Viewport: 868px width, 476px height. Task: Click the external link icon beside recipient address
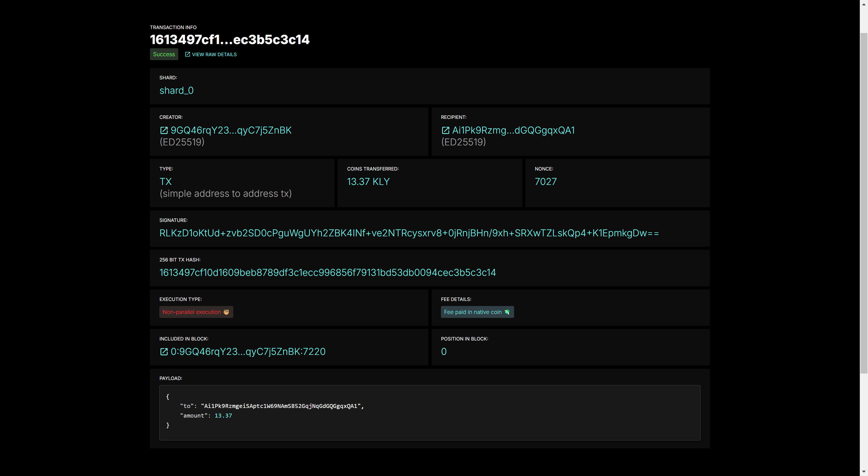pos(445,130)
